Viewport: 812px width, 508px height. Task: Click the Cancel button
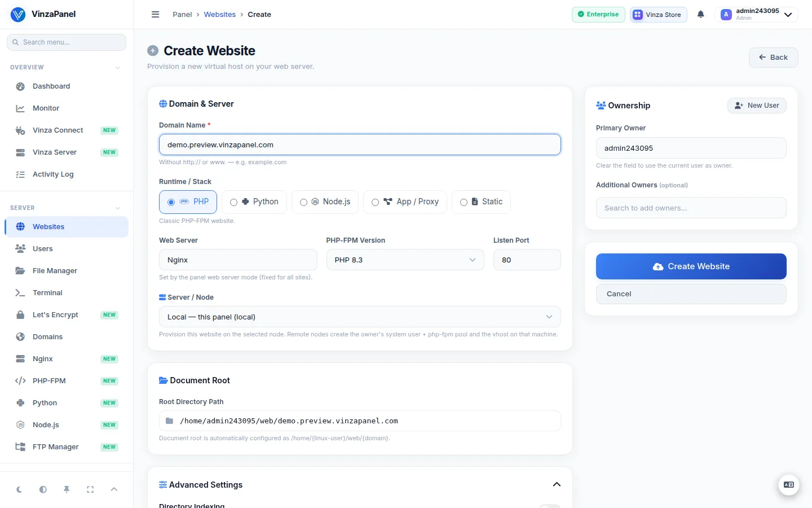point(691,294)
